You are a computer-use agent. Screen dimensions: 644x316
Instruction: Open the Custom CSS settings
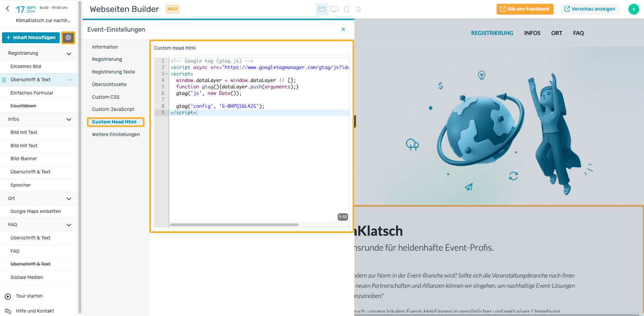pyautogui.click(x=105, y=97)
